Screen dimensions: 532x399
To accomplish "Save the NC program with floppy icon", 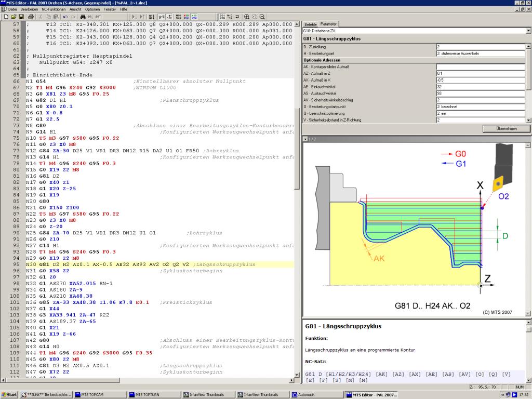I will [x=21, y=17].
